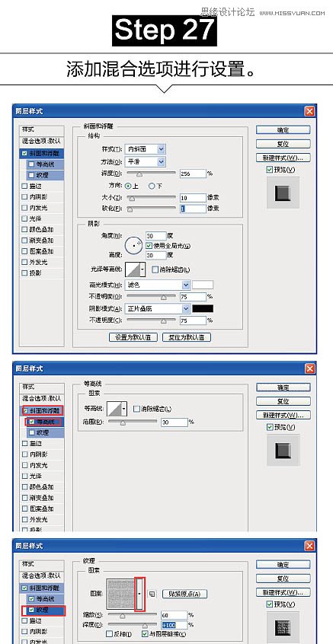Click 新建样式(W)... in the 纹理 settings dialog
The width and height of the screenshot is (333, 644).
[283, 592]
